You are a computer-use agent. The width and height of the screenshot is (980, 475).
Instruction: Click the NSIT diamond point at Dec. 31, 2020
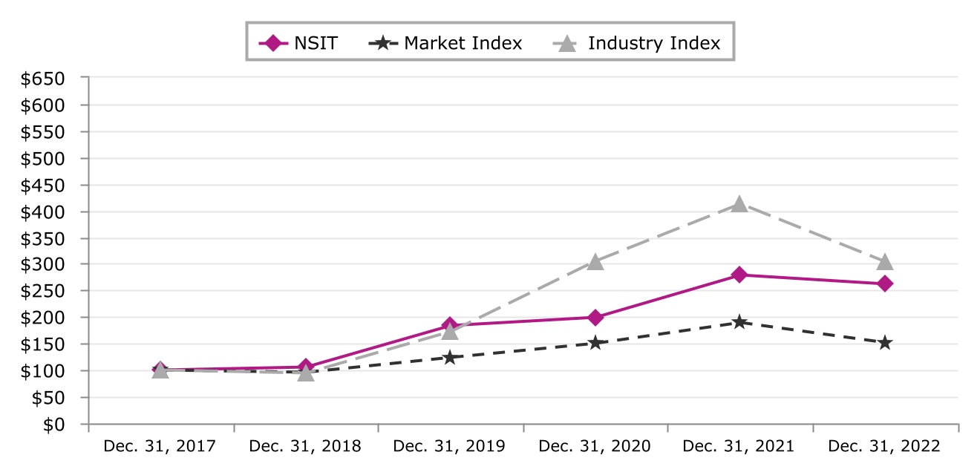tap(595, 318)
